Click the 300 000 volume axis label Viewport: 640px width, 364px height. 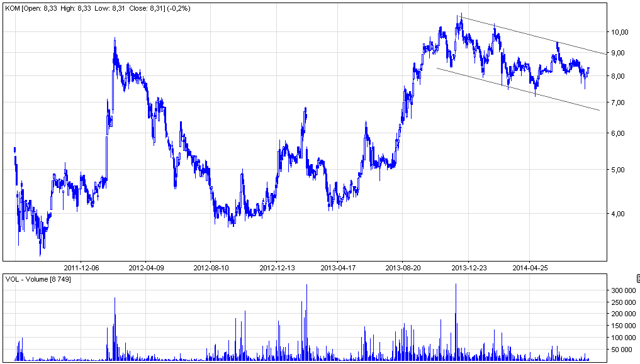tap(623, 290)
